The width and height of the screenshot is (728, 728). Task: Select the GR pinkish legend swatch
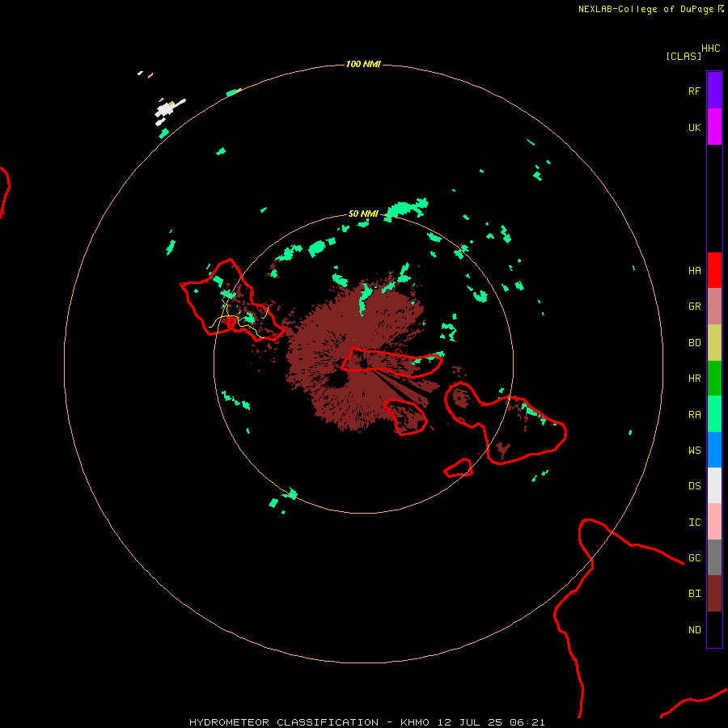pyautogui.click(x=714, y=307)
